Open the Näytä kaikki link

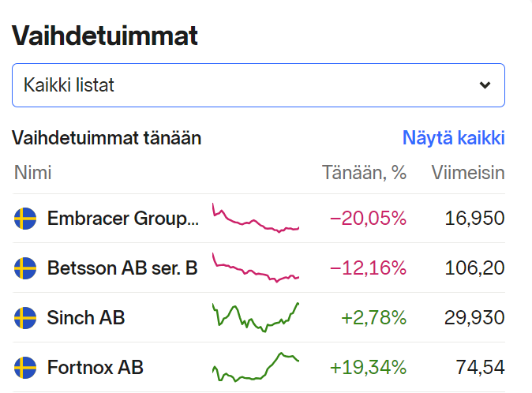[x=453, y=138]
